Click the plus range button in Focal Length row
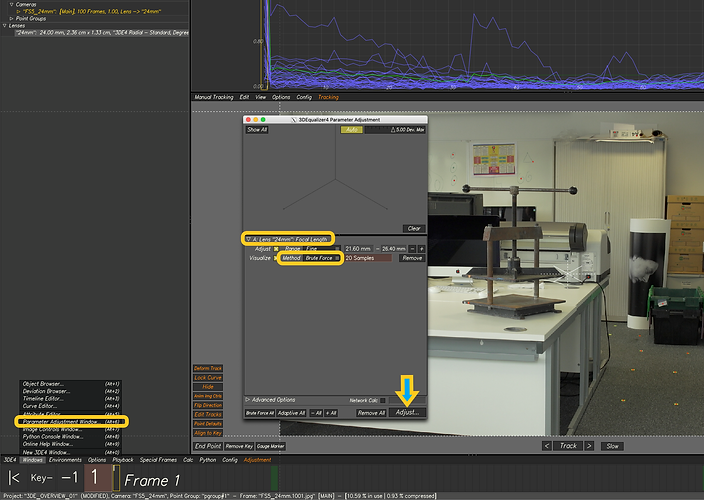Image resolution: width=704 pixels, height=500 pixels. click(422, 249)
